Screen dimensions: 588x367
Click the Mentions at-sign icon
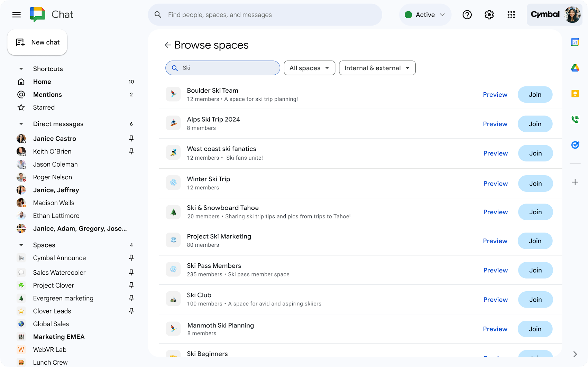tap(21, 94)
